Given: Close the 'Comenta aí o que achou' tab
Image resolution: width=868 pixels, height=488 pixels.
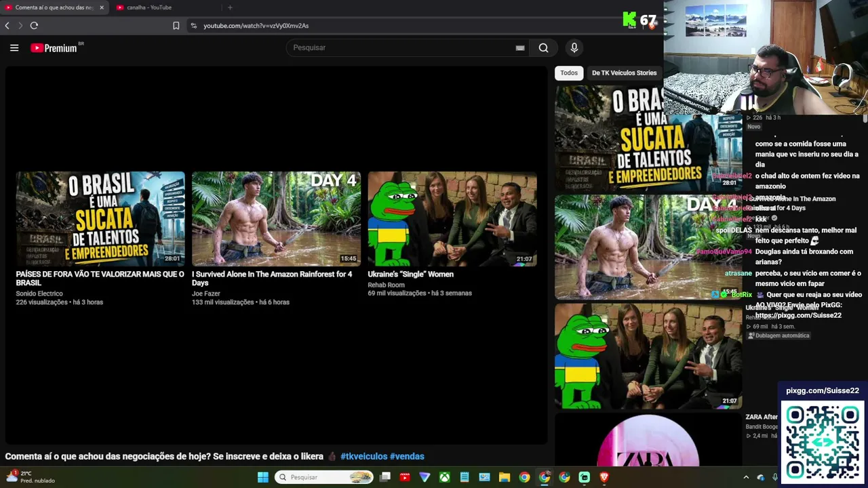Looking at the screenshot, I should click(102, 7).
